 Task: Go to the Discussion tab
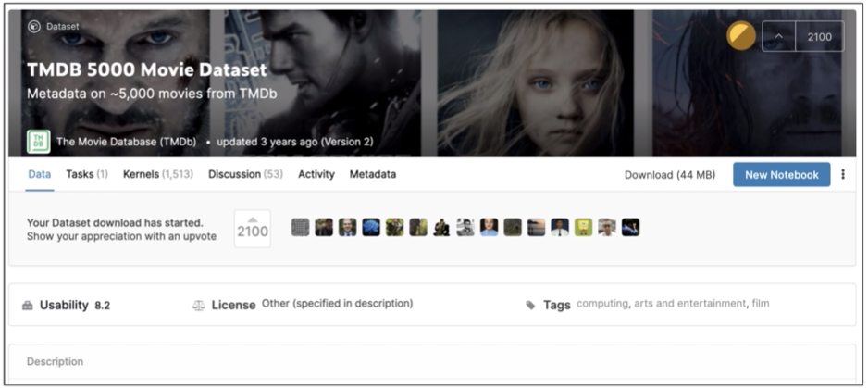(245, 175)
